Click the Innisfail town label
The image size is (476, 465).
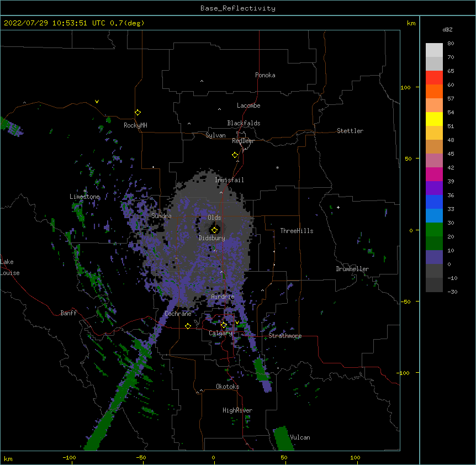tap(229, 180)
